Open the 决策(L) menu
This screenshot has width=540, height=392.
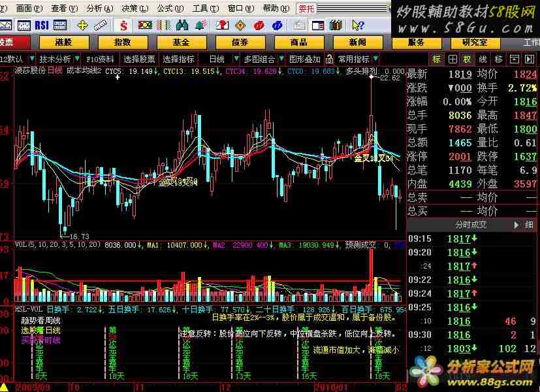tap(135, 8)
